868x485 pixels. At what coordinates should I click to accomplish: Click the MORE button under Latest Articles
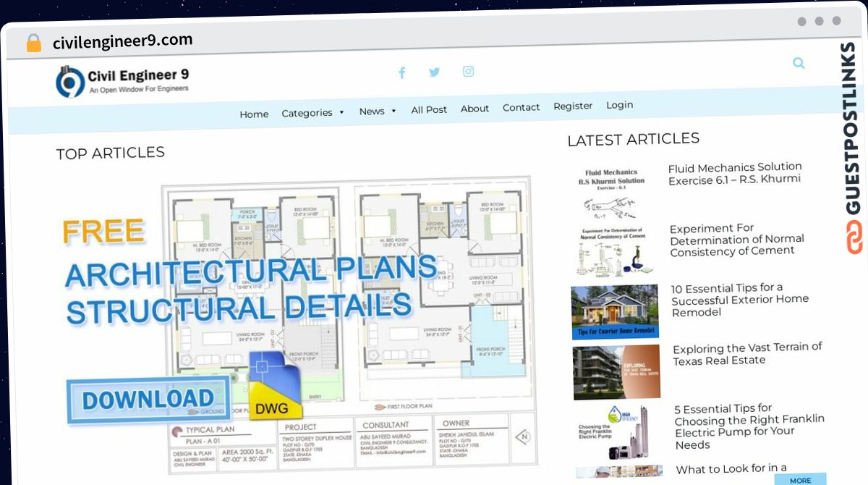pos(800,480)
